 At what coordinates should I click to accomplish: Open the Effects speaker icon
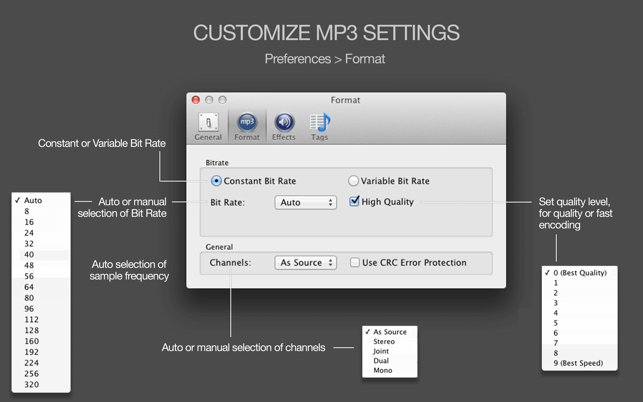point(284,126)
